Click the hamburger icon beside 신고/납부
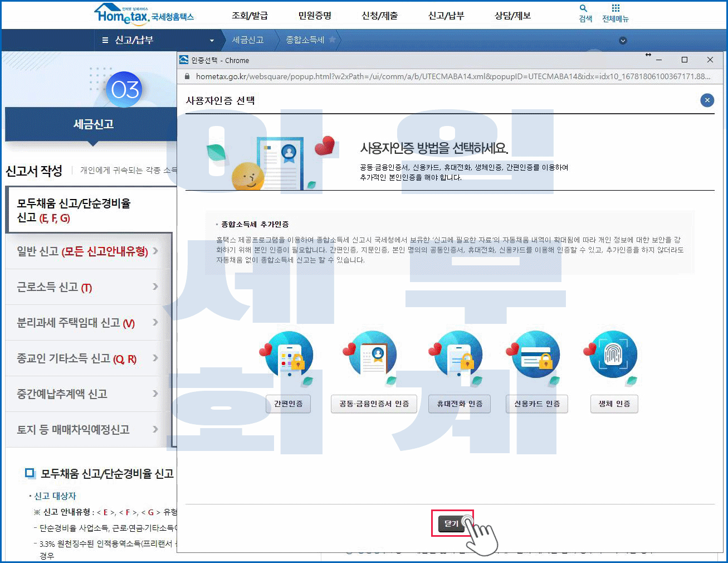 coord(105,41)
